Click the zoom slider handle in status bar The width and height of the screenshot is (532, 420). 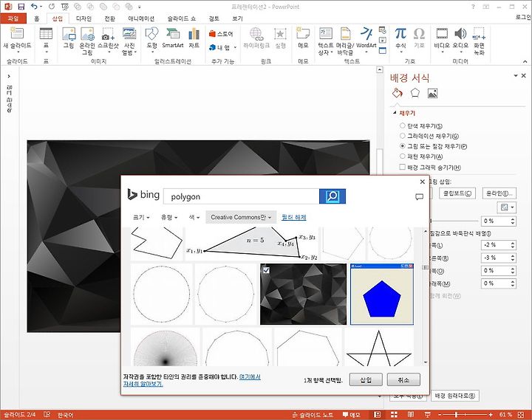(457, 415)
